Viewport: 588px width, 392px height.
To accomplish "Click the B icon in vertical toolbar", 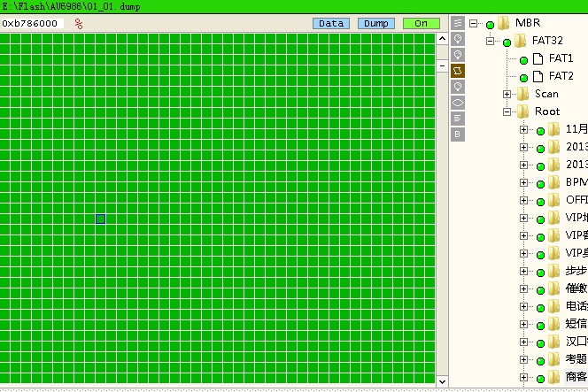I will [x=458, y=135].
